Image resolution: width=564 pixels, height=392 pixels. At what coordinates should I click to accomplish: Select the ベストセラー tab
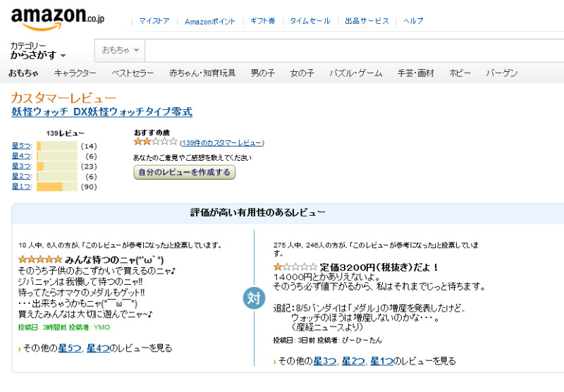[x=133, y=73]
